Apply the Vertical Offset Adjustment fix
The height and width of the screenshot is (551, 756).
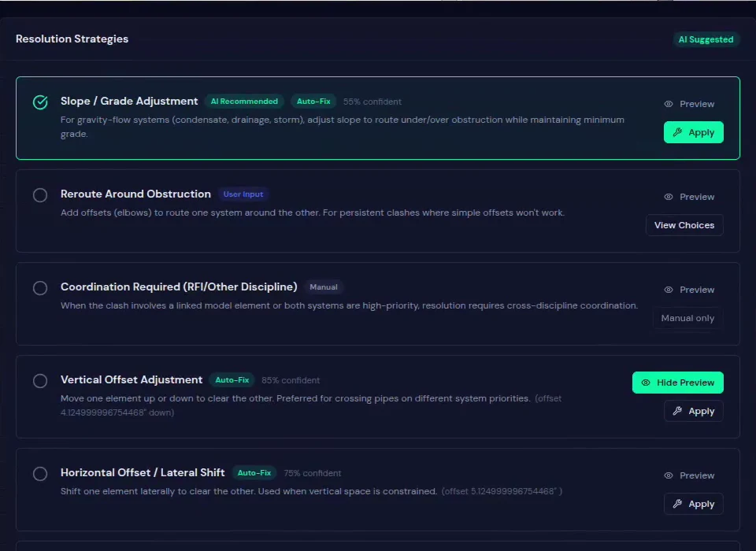click(693, 411)
